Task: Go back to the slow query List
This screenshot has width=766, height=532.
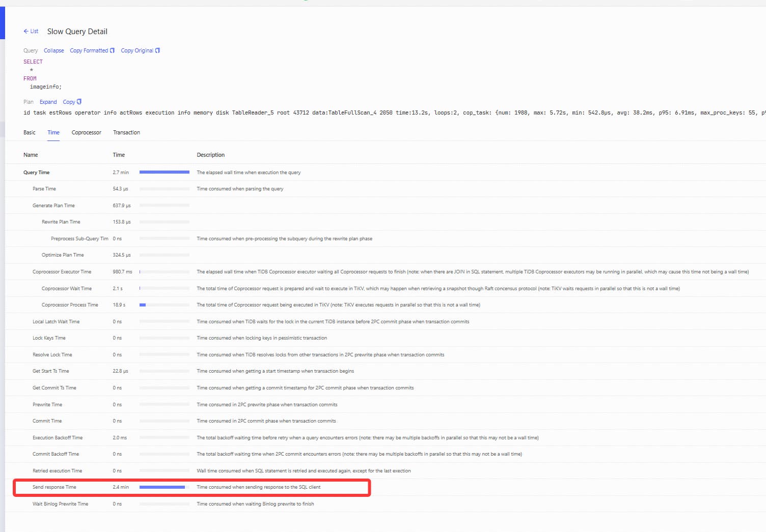Action: 31,31
